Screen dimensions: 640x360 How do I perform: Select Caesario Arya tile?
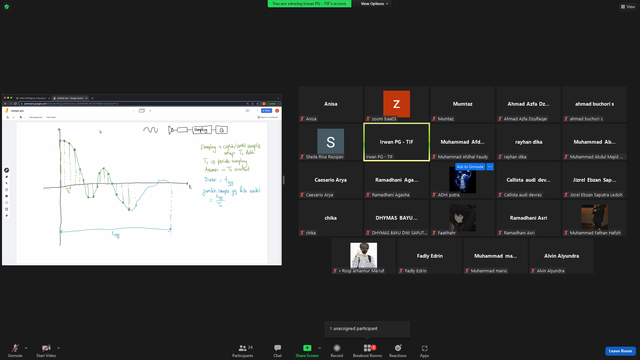[x=331, y=180]
